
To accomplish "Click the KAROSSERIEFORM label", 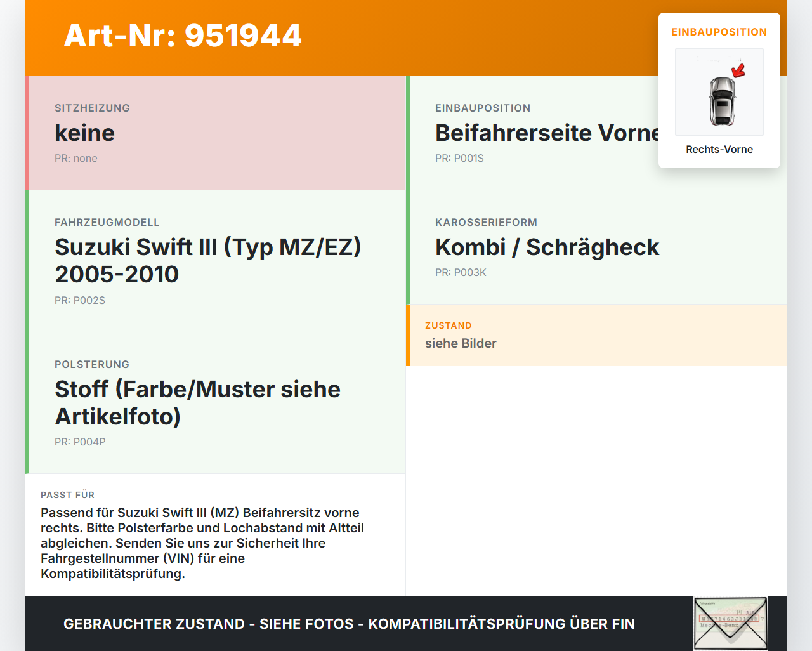I will coord(486,222).
